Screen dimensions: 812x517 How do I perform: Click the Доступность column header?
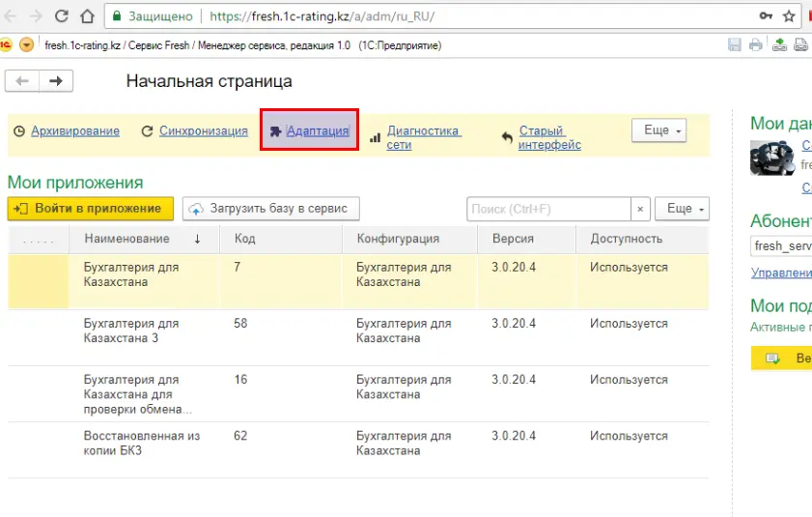coord(642,239)
